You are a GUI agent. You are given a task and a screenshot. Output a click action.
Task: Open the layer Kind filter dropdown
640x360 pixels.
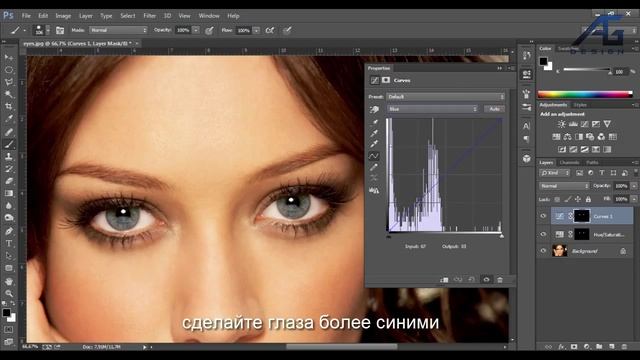[x=555, y=173]
